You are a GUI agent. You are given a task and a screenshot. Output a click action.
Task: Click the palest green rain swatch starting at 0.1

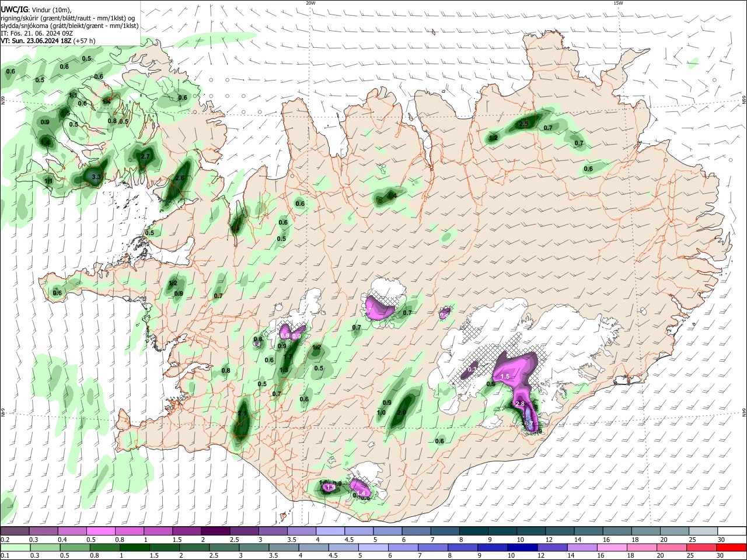pyautogui.click(x=15, y=547)
